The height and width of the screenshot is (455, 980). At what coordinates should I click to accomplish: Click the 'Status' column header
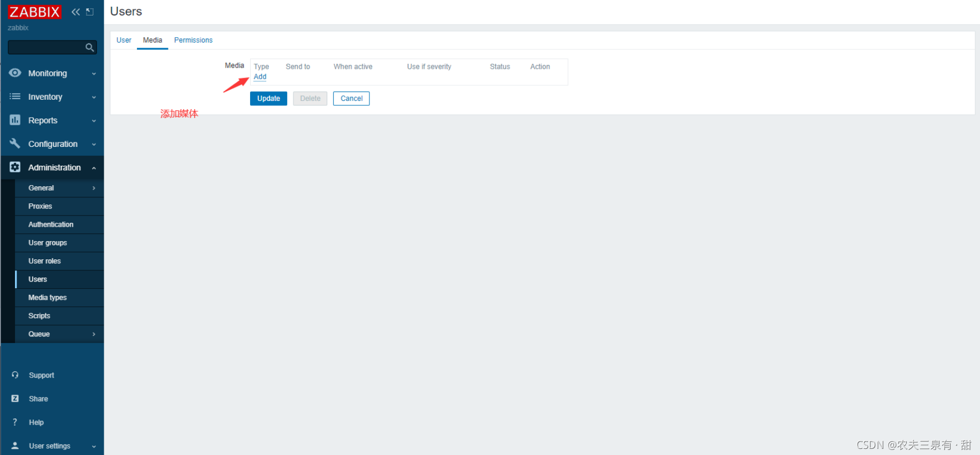click(500, 67)
